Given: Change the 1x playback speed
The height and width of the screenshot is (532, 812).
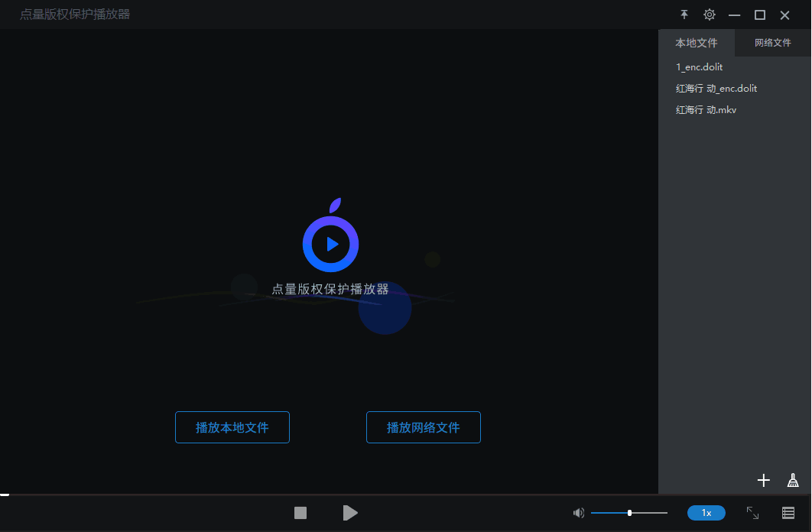Looking at the screenshot, I should click(x=706, y=513).
